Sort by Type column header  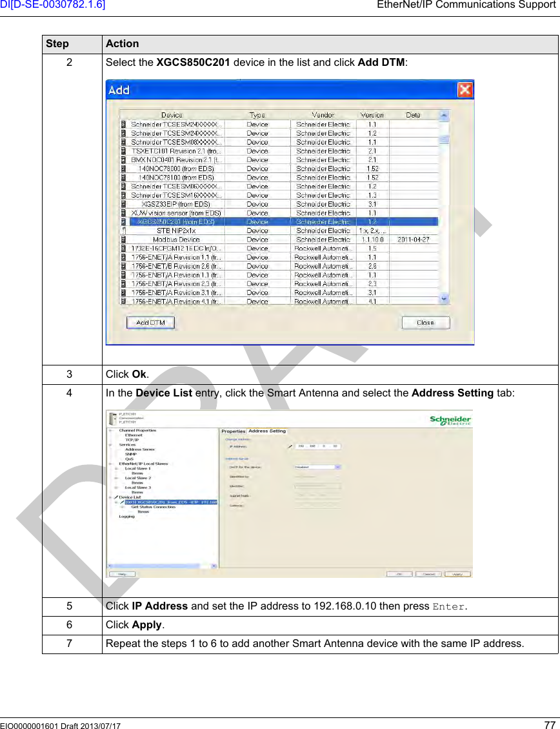point(257,115)
